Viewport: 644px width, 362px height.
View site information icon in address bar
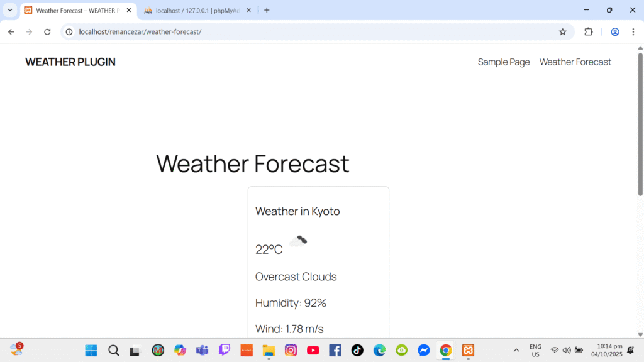(70, 32)
